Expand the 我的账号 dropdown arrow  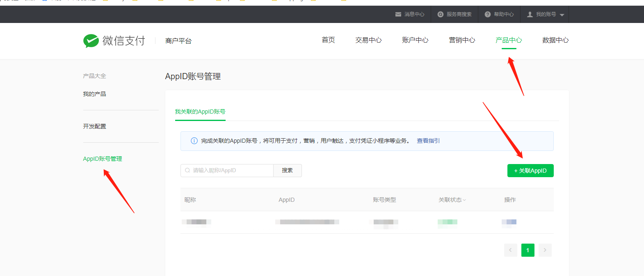562,15
